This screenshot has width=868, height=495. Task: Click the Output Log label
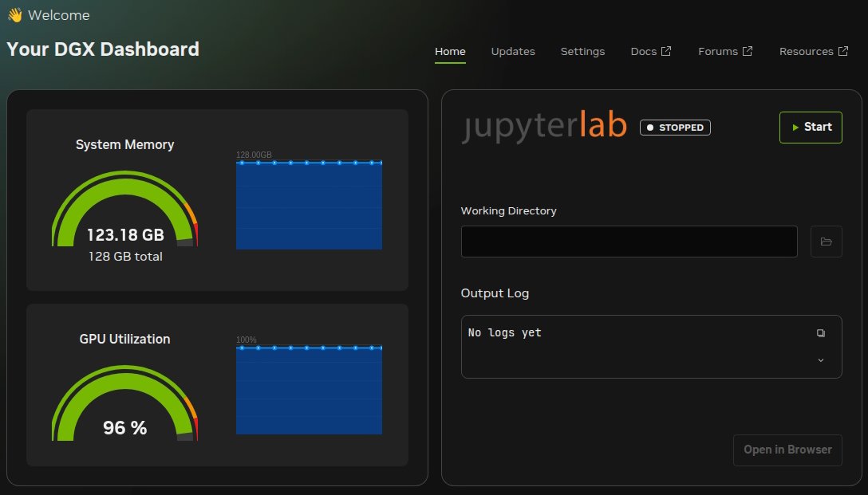[x=495, y=293]
